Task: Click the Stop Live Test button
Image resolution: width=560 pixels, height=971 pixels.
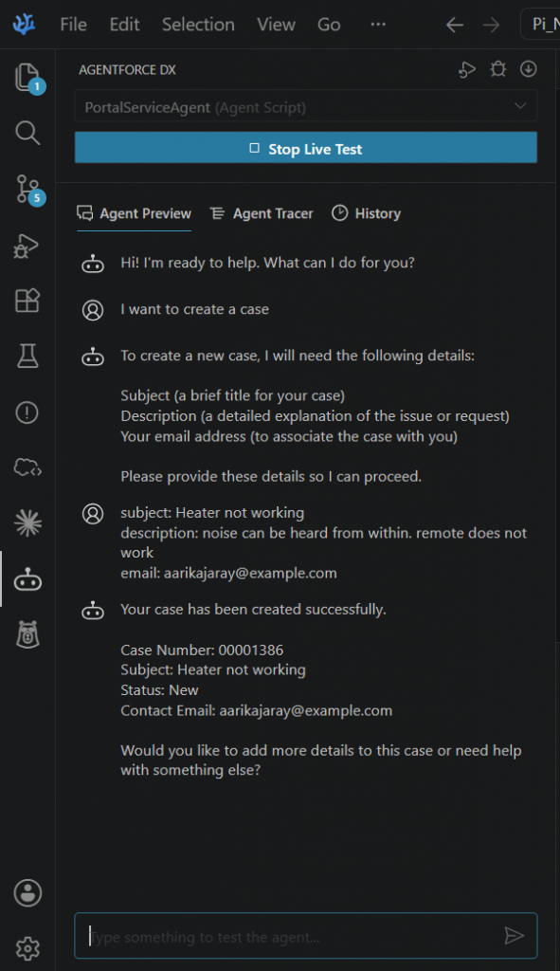Action: pyautogui.click(x=306, y=148)
